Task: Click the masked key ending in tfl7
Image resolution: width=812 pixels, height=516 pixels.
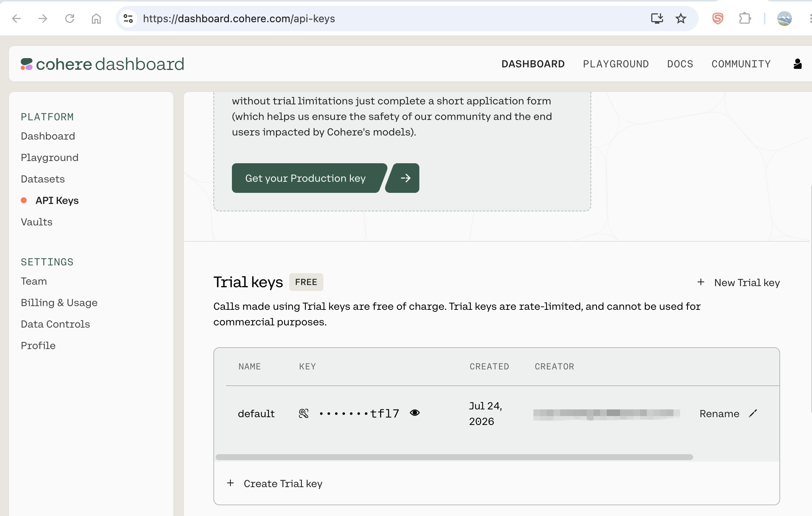Action: (359, 413)
